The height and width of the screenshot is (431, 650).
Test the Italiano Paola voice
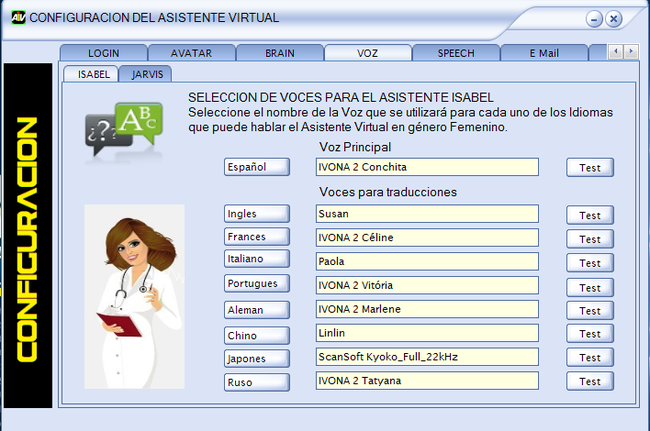(590, 263)
